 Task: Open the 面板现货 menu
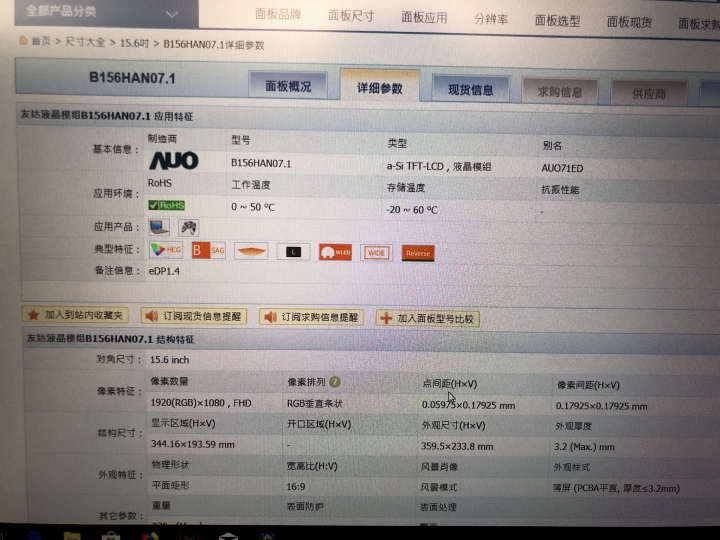629,22
